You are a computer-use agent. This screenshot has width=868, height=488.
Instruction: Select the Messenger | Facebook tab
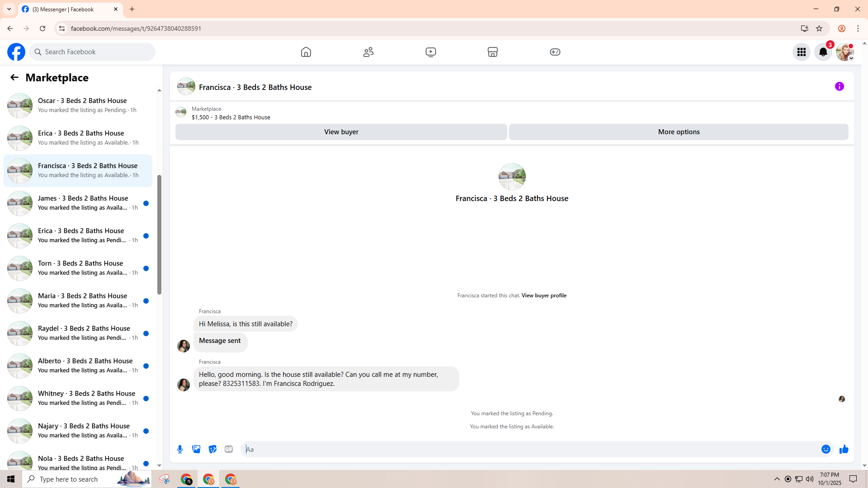(x=70, y=9)
